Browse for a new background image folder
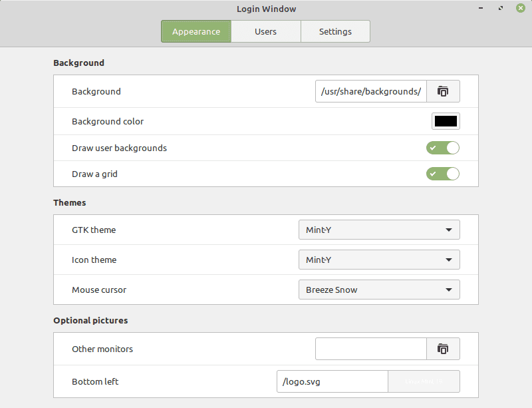Viewport: 532px width, 408px height. tap(443, 91)
